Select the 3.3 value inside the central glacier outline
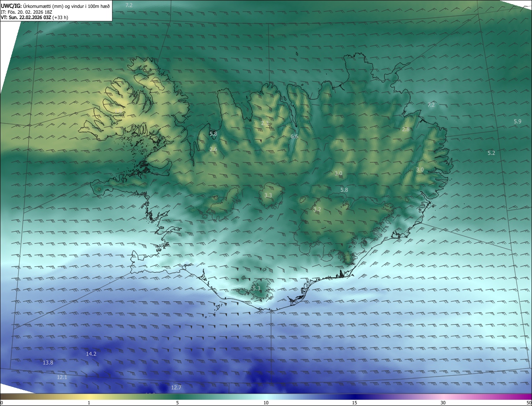Viewport: 532px width, 406px height. (268, 195)
